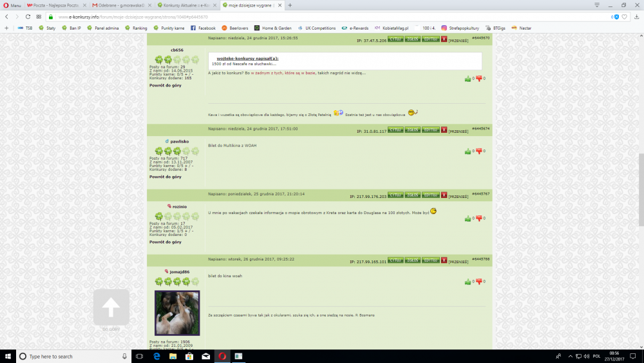Click the red X delete button on jomajd86's post

point(444,261)
